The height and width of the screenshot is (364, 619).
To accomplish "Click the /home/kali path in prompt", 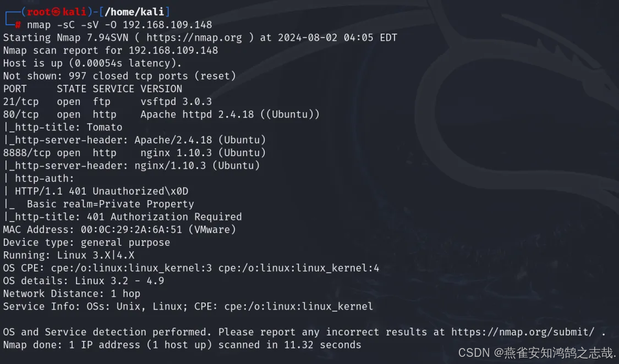I will (x=134, y=12).
